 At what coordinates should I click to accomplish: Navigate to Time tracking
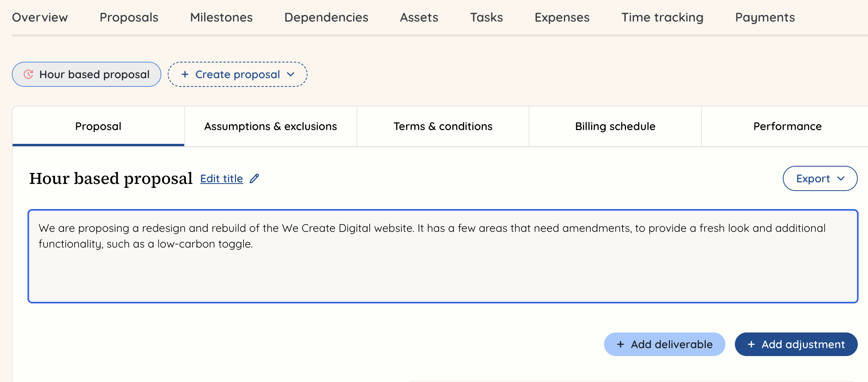(x=662, y=17)
